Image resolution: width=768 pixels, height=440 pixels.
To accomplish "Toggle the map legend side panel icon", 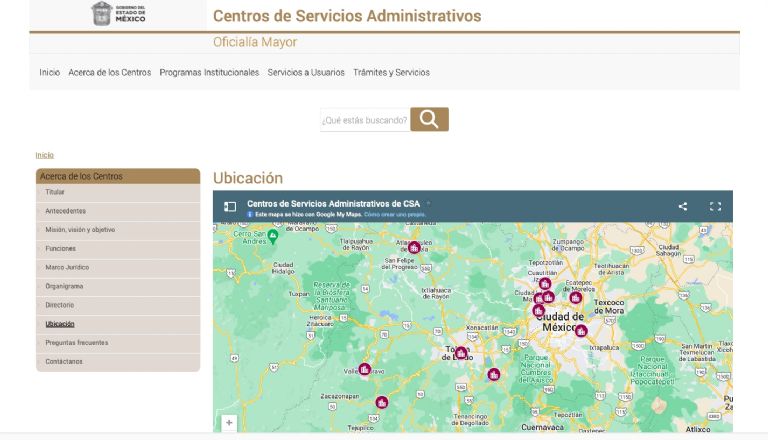I will tap(230, 206).
